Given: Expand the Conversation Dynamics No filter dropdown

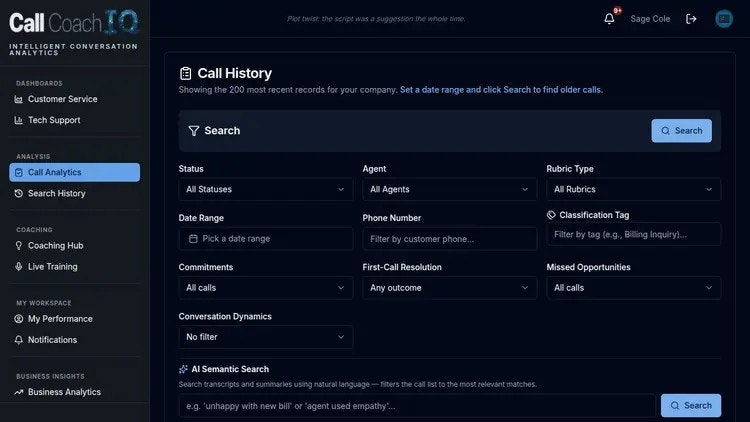Looking at the screenshot, I should pos(265,337).
